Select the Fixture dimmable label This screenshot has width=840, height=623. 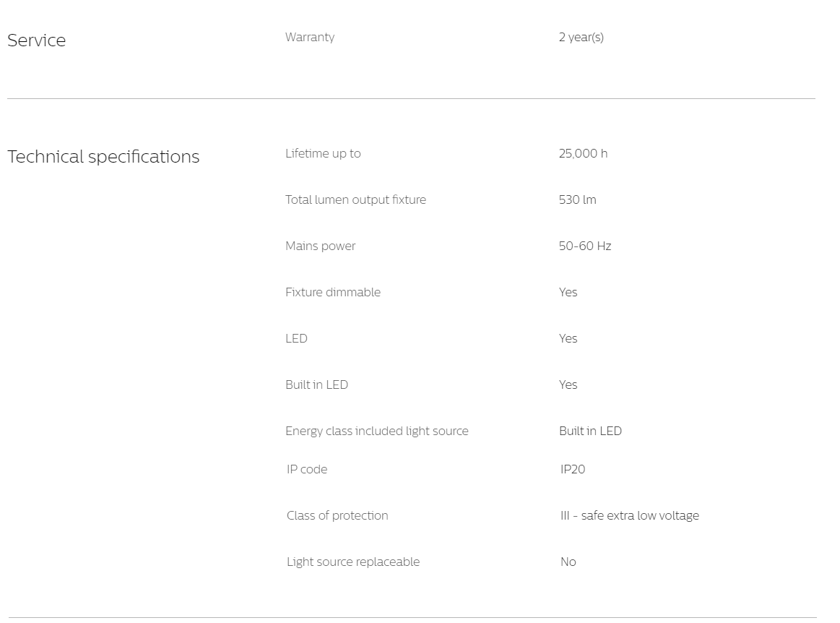click(333, 292)
